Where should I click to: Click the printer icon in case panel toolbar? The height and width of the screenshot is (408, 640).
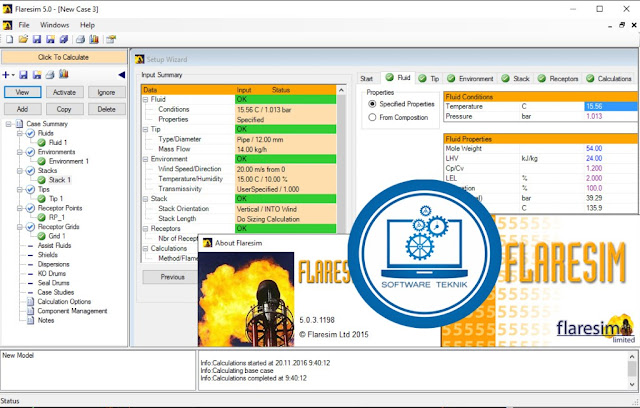50,75
